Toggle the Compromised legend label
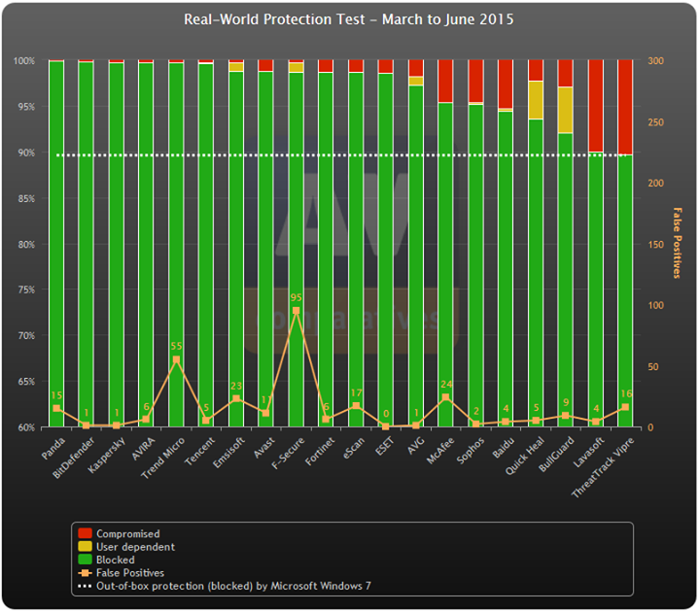 (x=127, y=533)
